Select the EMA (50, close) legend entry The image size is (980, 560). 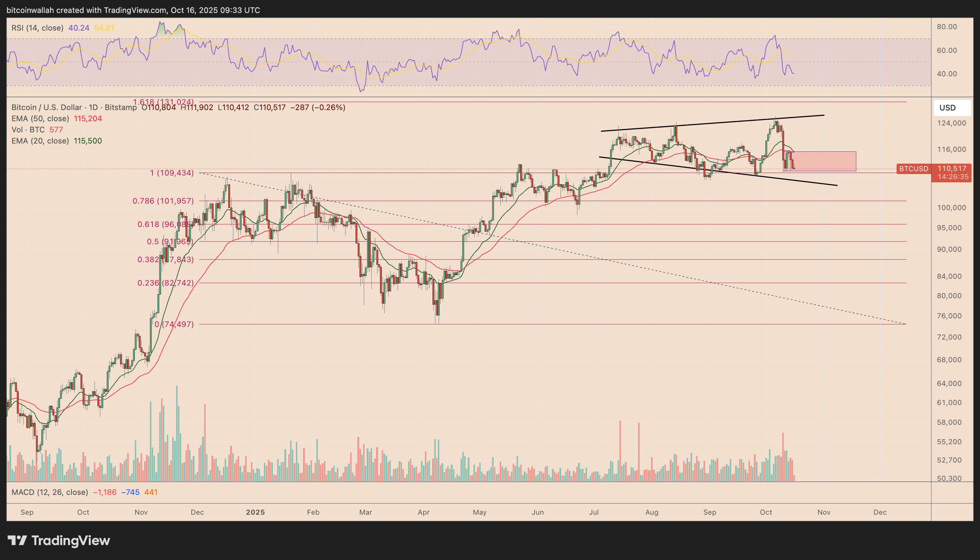pos(40,118)
